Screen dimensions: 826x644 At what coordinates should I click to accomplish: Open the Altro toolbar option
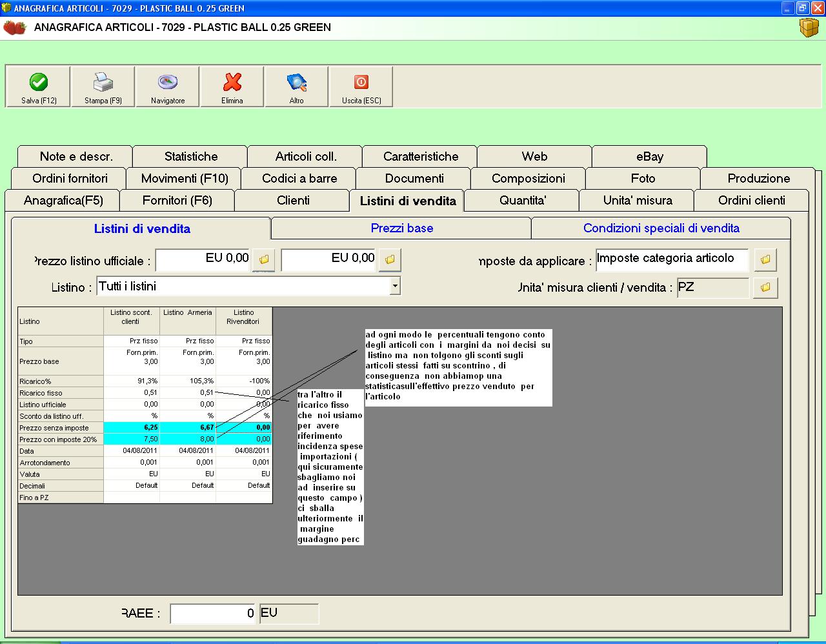(x=296, y=83)
